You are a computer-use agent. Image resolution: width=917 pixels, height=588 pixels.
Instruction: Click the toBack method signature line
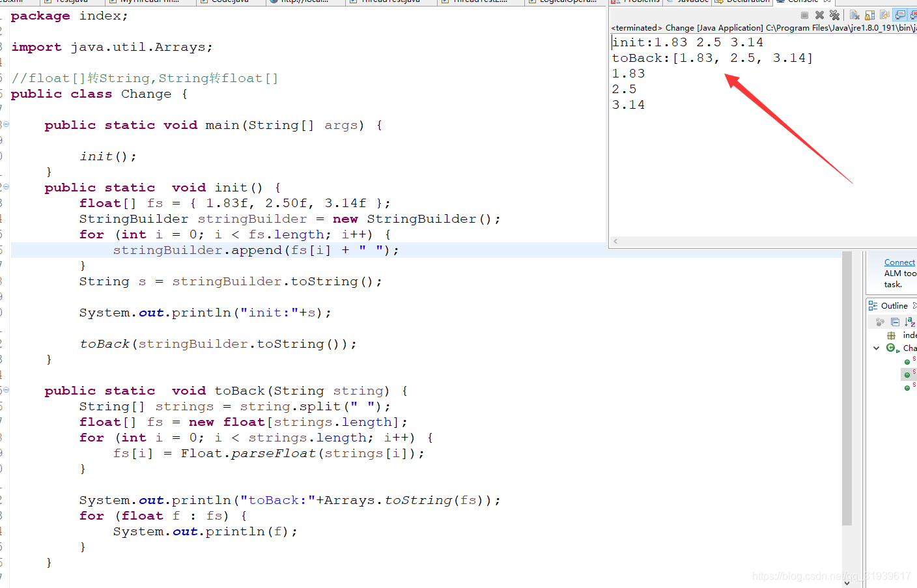pyautogui.click(x=227, y=391)
